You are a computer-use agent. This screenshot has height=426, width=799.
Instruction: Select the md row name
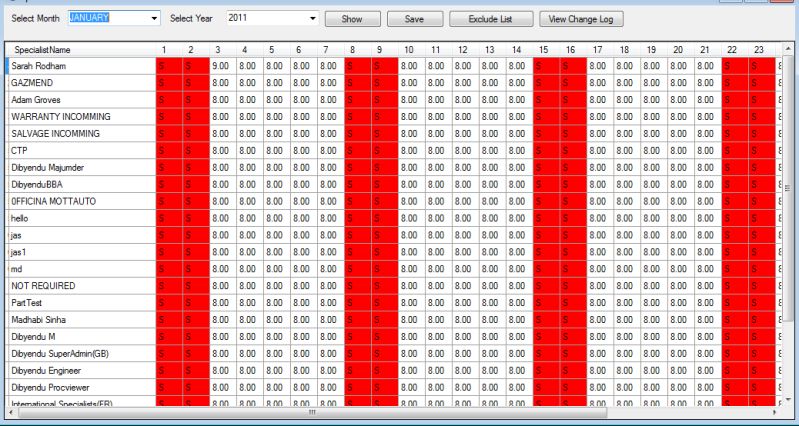point(16,269)
